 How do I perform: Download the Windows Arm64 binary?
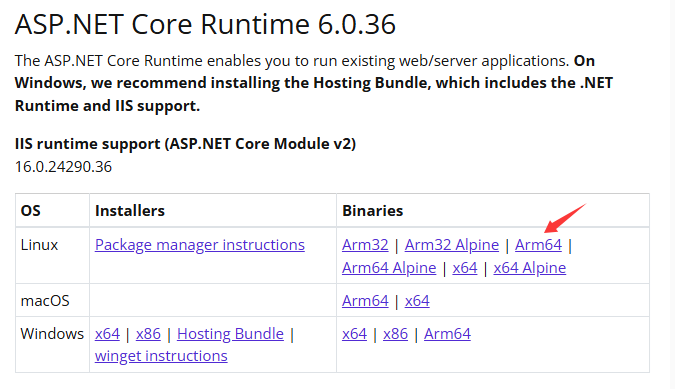click(x=447, y=333)
